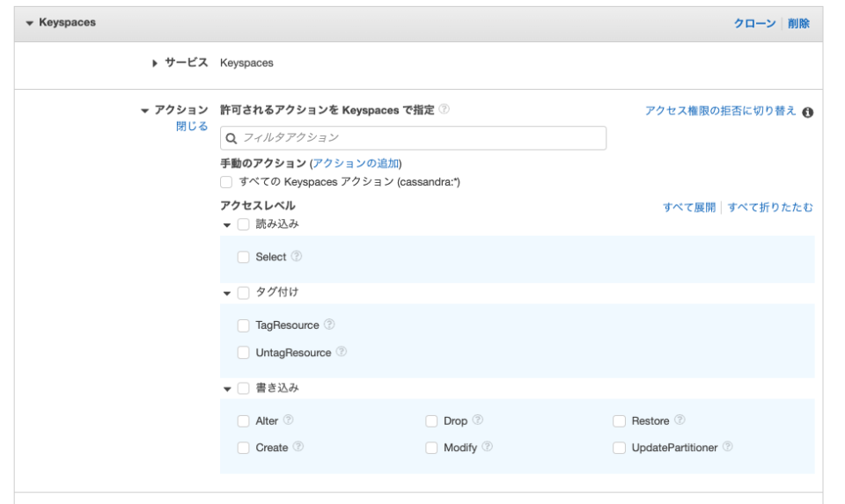Click the search magnifier in filter box
845x504 pixels.
click(231, 138)
